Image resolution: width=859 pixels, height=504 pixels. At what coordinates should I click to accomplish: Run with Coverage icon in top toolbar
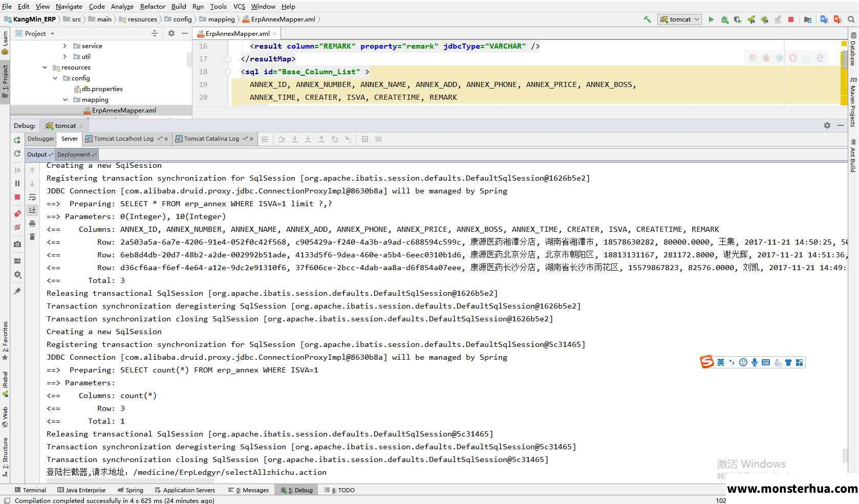tap(738, 19)
